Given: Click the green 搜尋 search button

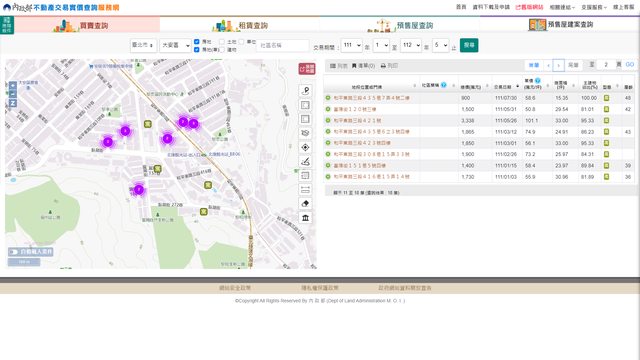Looking at the screenshot, I should click(x=469, y=45).
